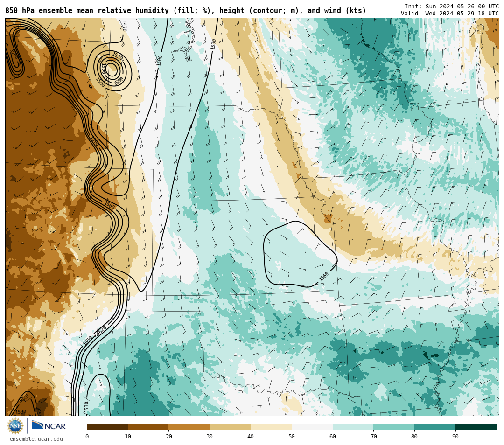The image size is (504, 445).
Task: Click the colorbar tick label 50
Action: pyautogui.click(x=292, y=436)
